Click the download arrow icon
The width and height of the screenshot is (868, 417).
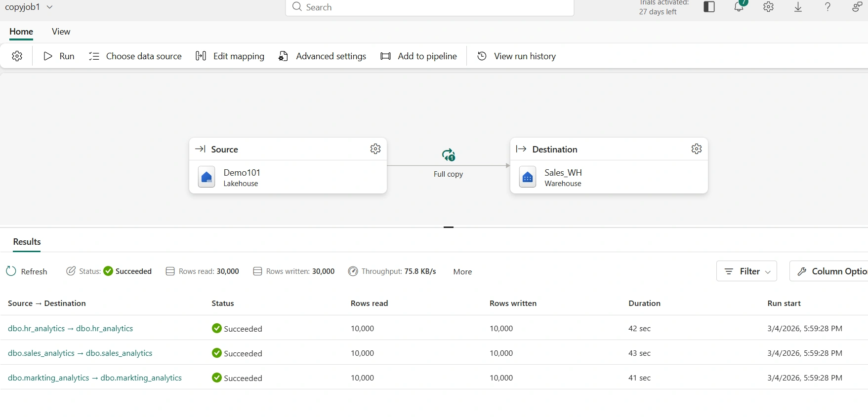tap(798, 7)
